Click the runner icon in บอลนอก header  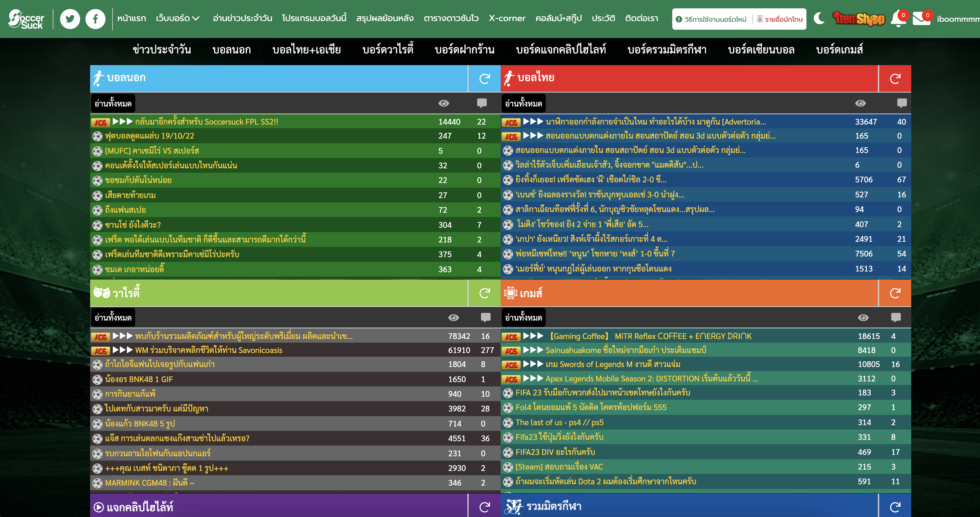coord(98,78)
